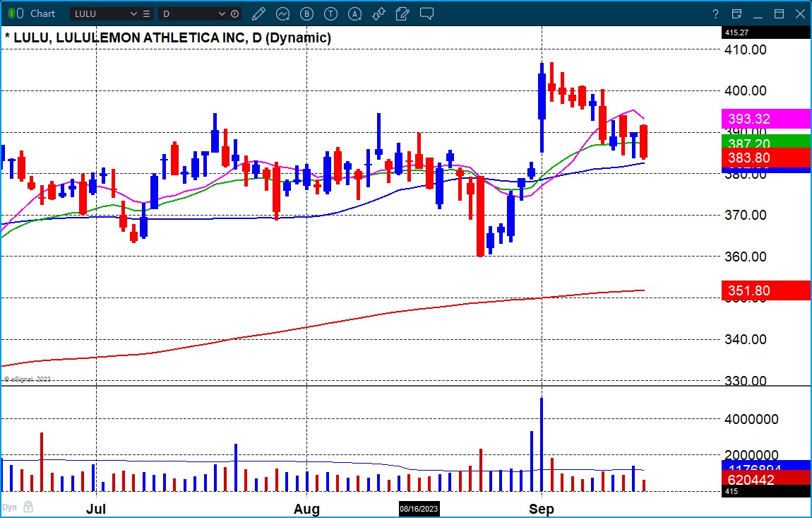Click the Jul label on time axis
This screenshot has width=812, height=518.
click(x=96, y=509)
